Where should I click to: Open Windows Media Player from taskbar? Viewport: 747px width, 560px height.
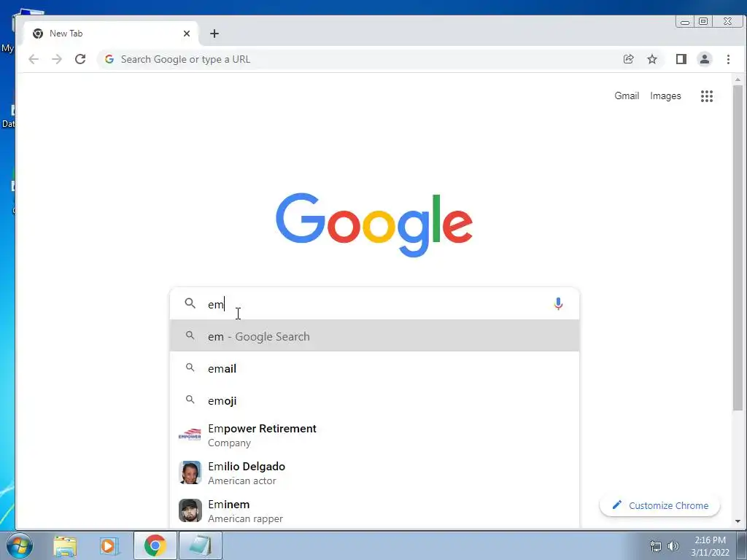tap(109, 545)
